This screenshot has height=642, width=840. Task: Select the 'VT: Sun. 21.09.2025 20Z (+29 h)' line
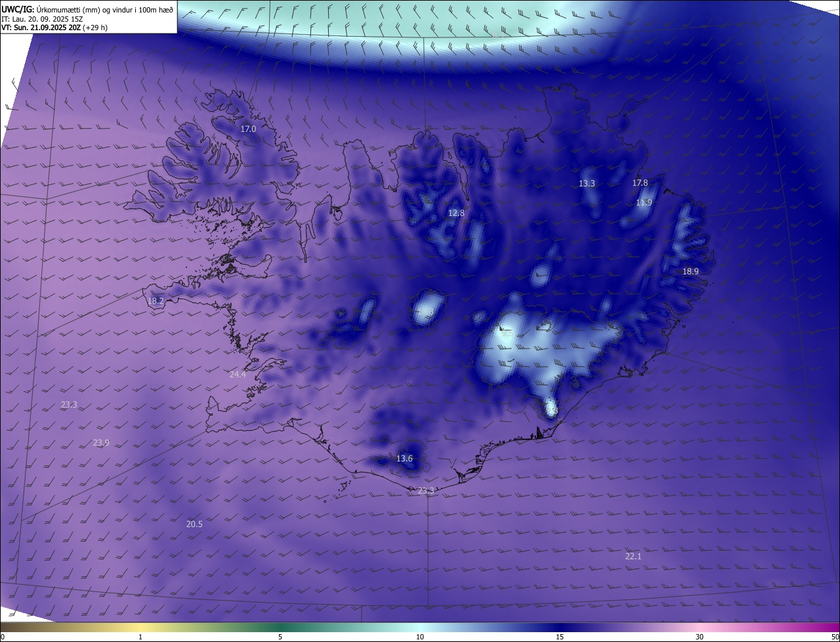pyautogui.click(x=54, y=28)
